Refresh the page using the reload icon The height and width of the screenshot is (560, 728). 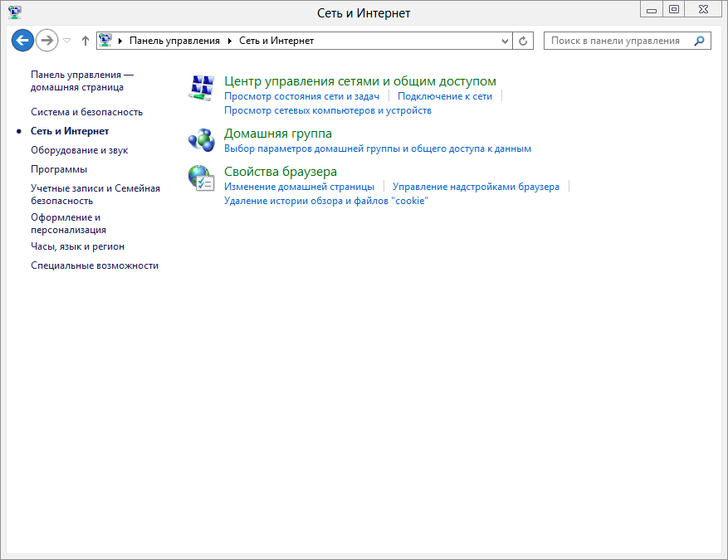pyautogui.click(x=523, y=41)
